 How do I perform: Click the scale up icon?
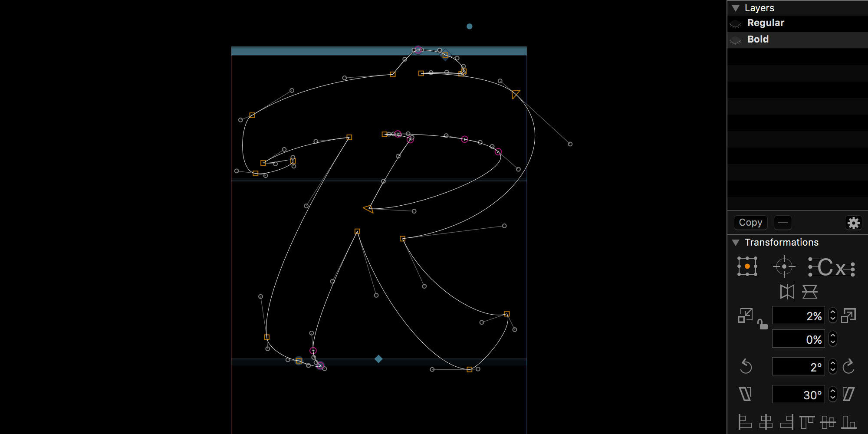point(848,316)
